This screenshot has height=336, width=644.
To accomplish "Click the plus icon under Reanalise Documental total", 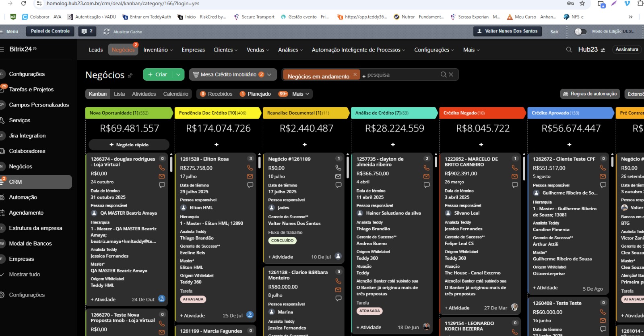I will (305, 144).
